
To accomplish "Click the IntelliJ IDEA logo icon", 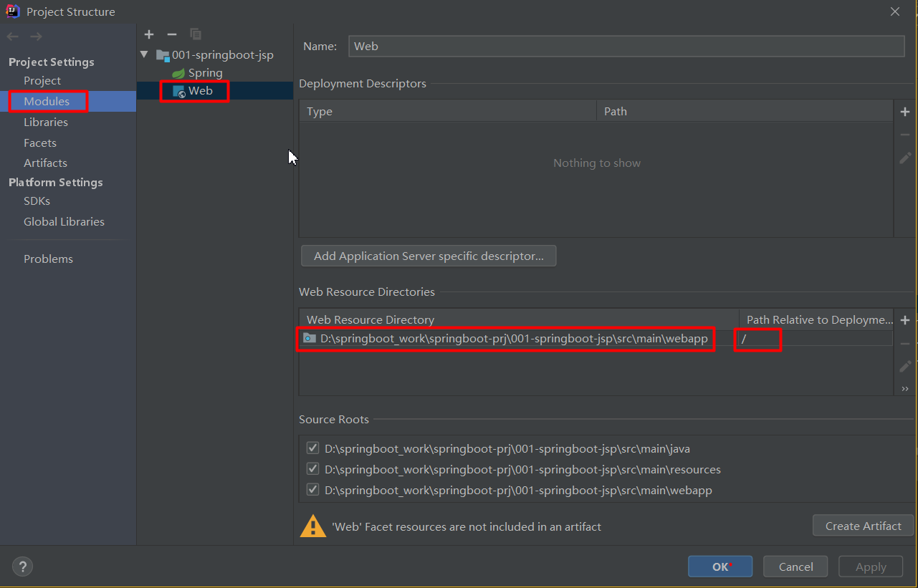I will [13, 11].
